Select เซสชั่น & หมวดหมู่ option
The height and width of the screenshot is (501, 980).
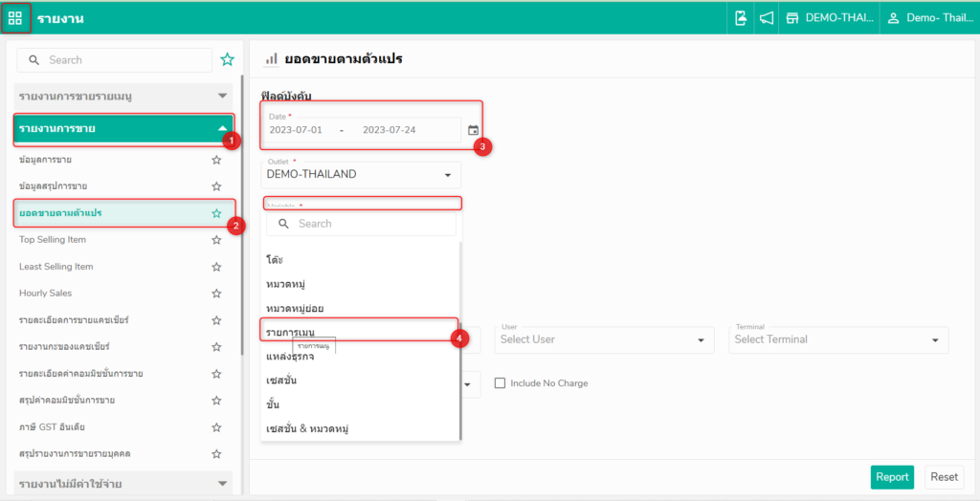360,429
